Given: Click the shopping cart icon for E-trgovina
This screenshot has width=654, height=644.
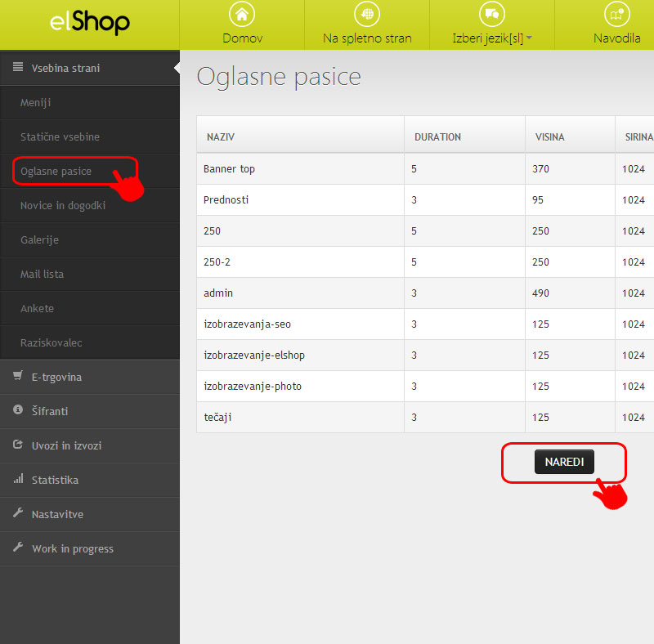Looking at the screenshot, I should point(18,375).
